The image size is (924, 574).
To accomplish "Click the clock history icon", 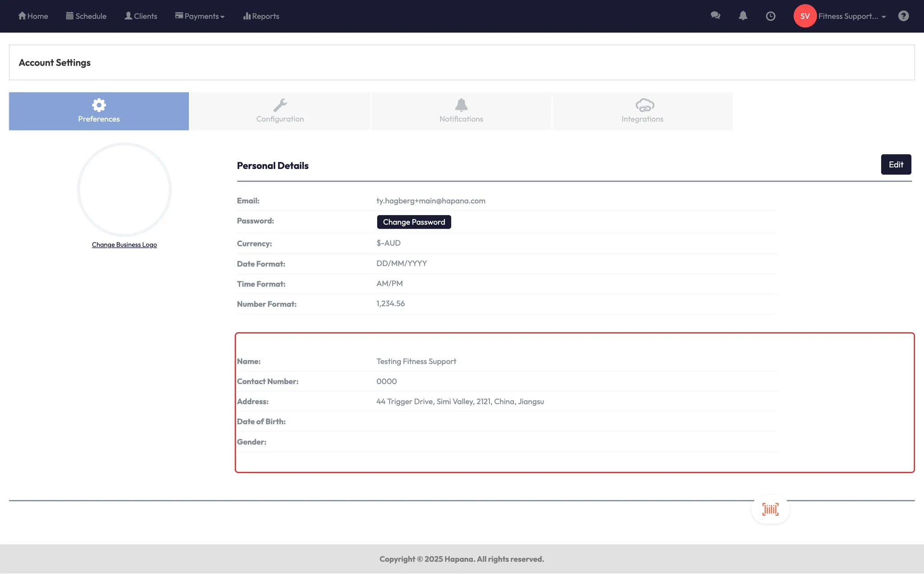I will click(x=771, y=16).
